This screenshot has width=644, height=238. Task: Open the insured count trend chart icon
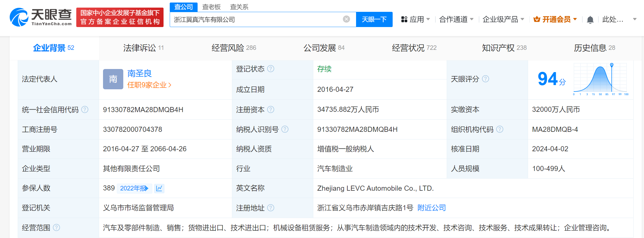pos(159,188)
